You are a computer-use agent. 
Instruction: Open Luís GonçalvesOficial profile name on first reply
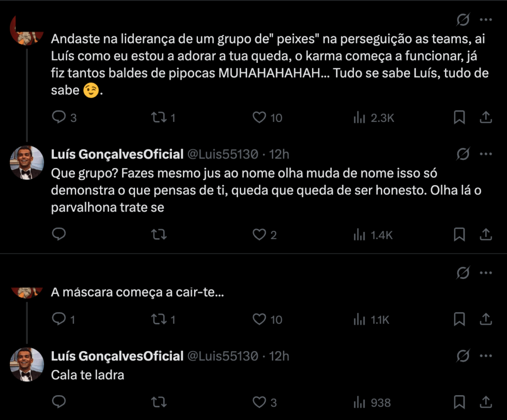(x=117, y=154)
